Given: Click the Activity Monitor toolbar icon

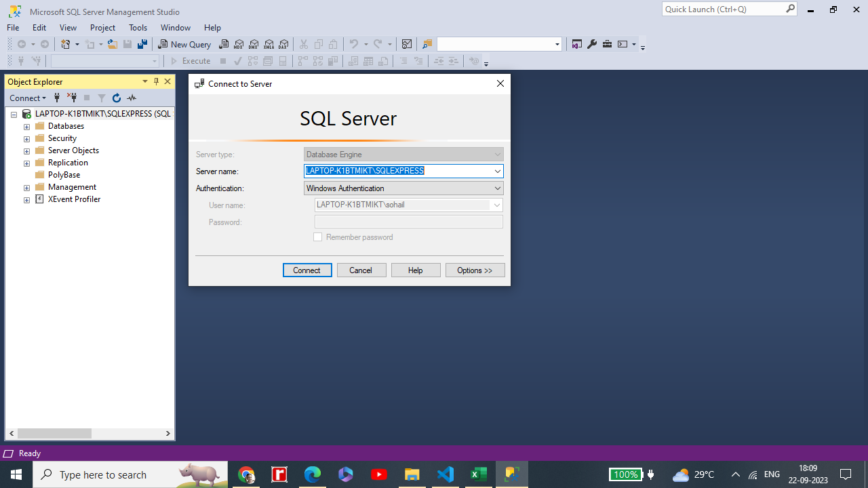Looking at the screenshot, I should 407,44.
